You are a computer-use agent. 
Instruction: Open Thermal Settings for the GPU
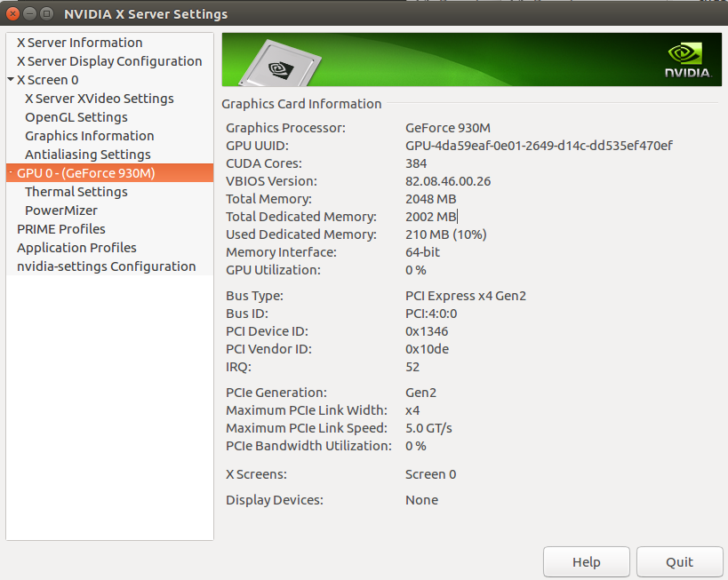[76, 191]
